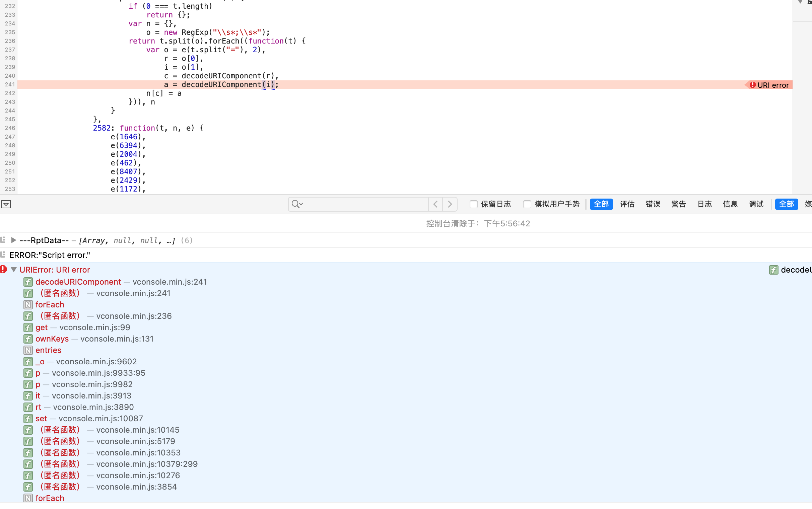Collapse the URIError stack trace
This screenshot has height=509, width=812.
(x=14, y=269)
